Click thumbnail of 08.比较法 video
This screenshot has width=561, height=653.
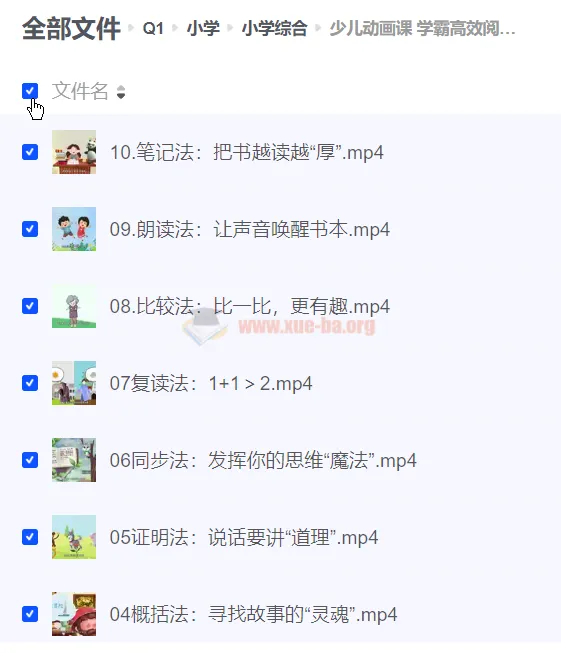tap(74, 306)
